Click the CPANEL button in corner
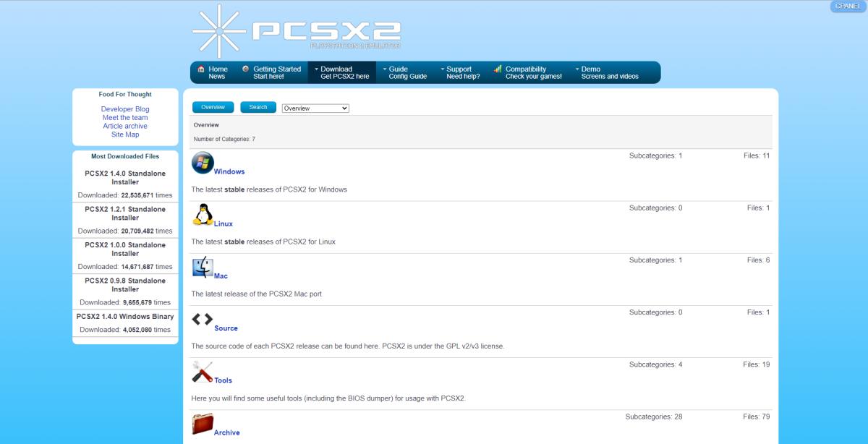 [x=848, y=6]
